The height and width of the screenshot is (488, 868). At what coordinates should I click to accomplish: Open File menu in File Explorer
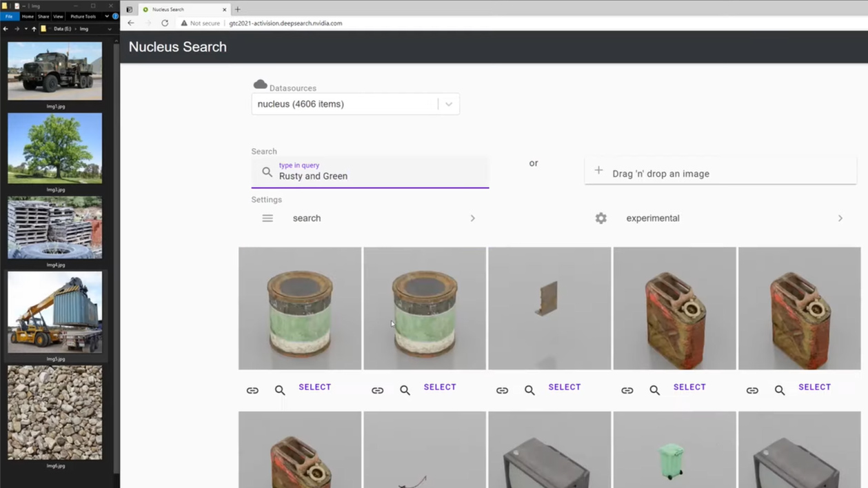click(x=9, y=17)
